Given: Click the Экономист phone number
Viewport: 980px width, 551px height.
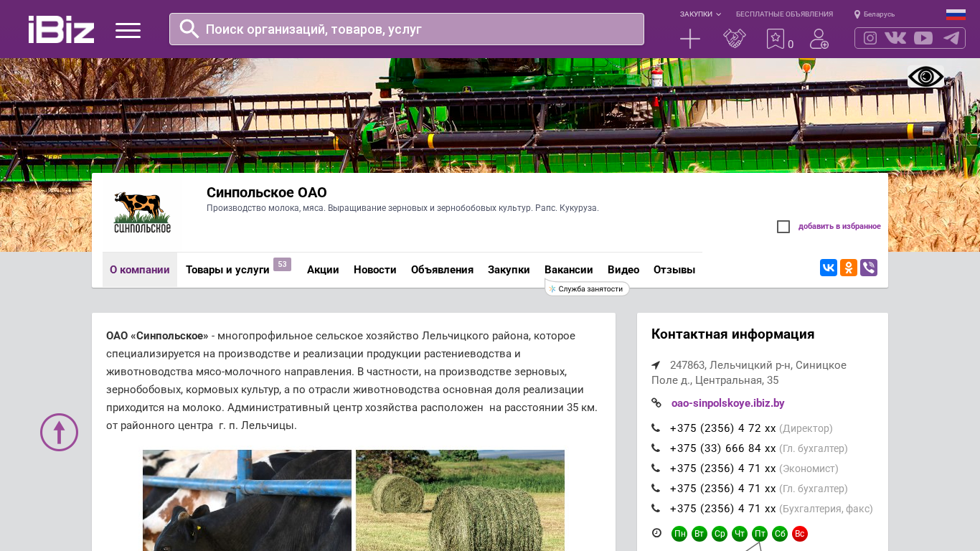Looking at the screenshot, I should pyautogui.click(x=723, y=468).
